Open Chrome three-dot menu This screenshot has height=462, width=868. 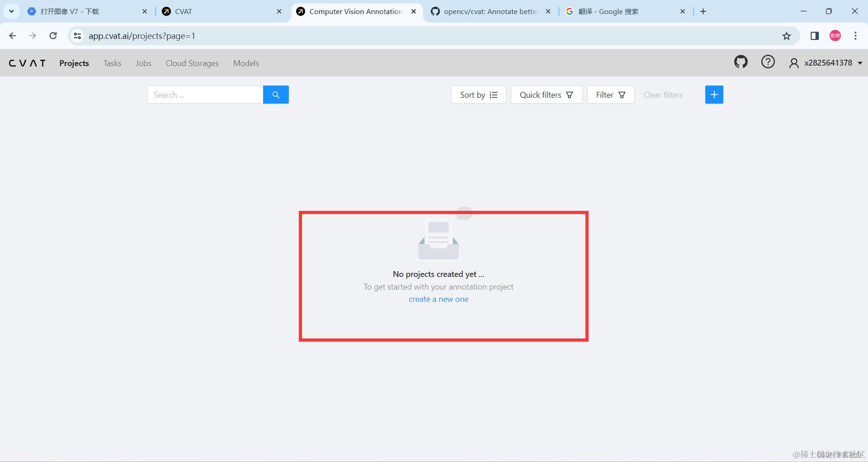click(x=855, y=36)
